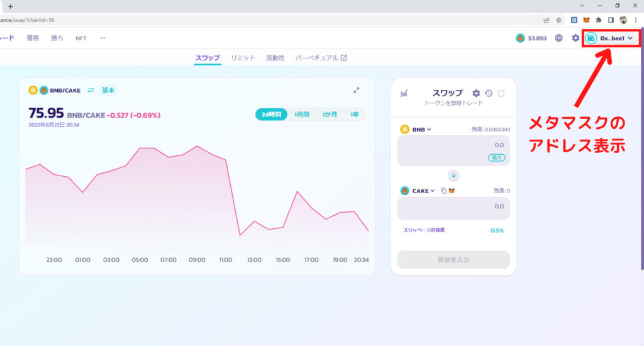Select the 24時間 chart range
The width and height of the screenshot is (644, 346).
pyautogui.click(x=271, y=114)
